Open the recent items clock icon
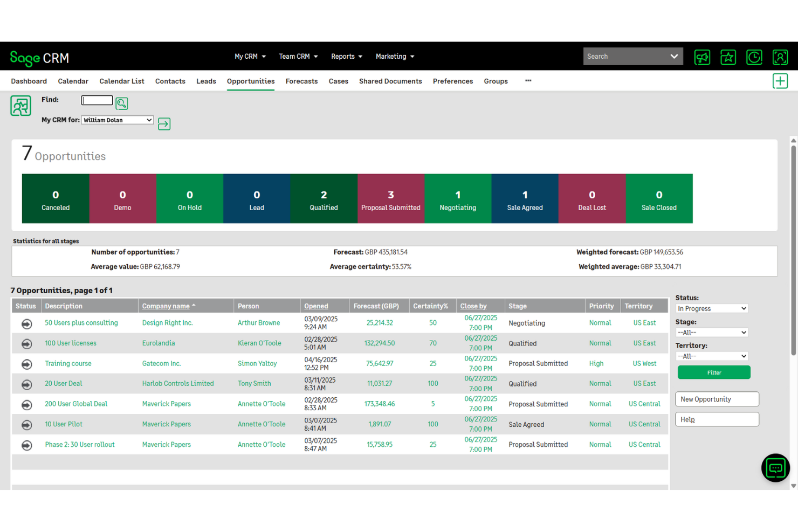The image size is (798, 532). coord(754,57)
